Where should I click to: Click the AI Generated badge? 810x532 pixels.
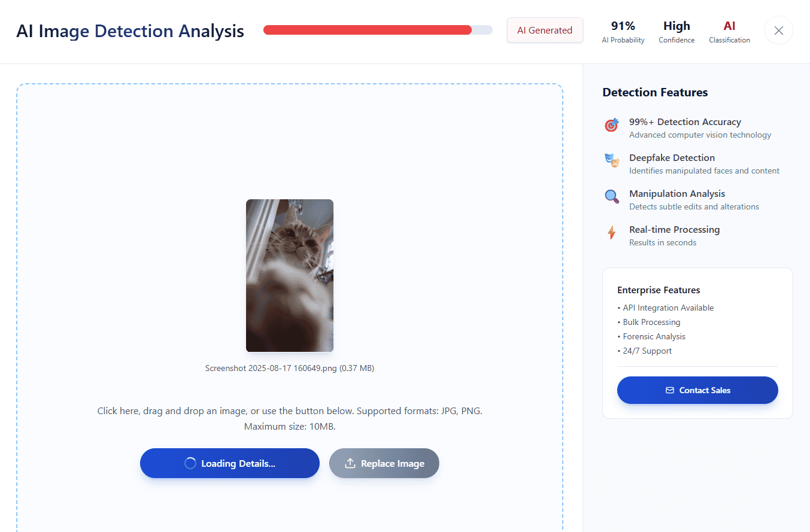(545, 30)
